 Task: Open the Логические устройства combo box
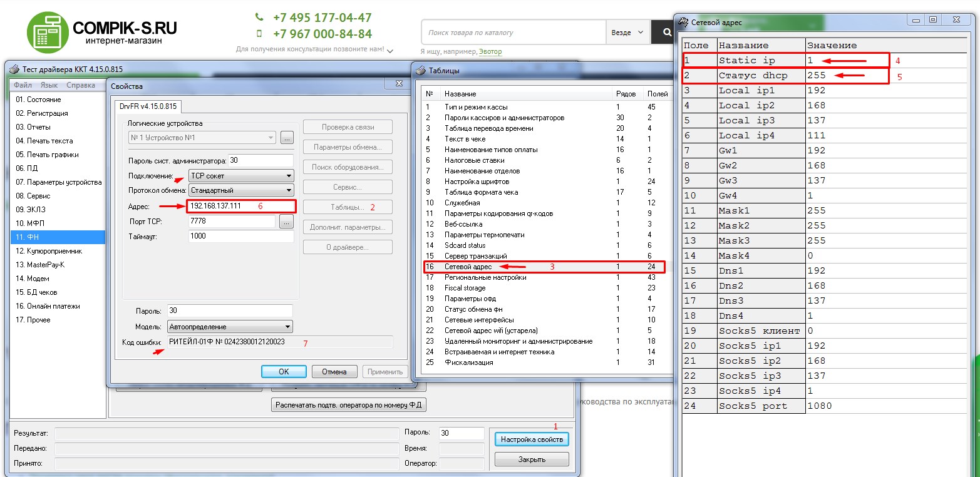click(x=202, y=137)
